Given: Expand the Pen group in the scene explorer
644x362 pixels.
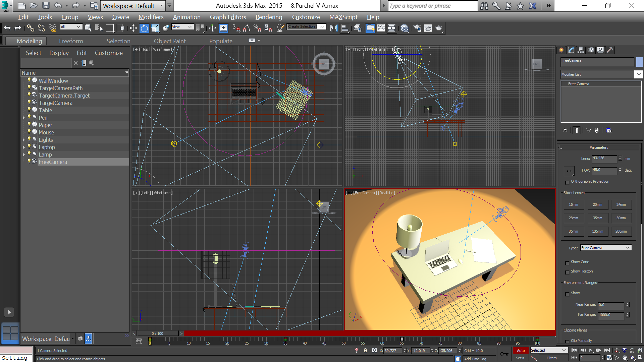Looking at the screenshot, I should 24,118.
